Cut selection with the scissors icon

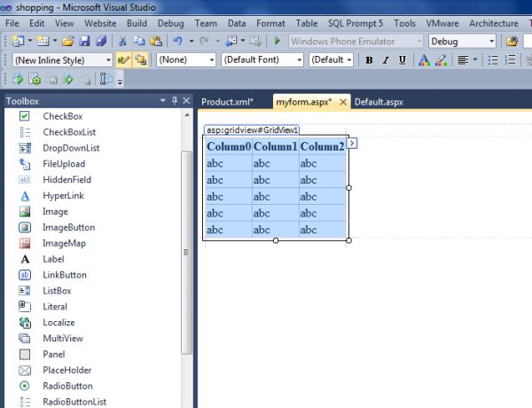122,41
